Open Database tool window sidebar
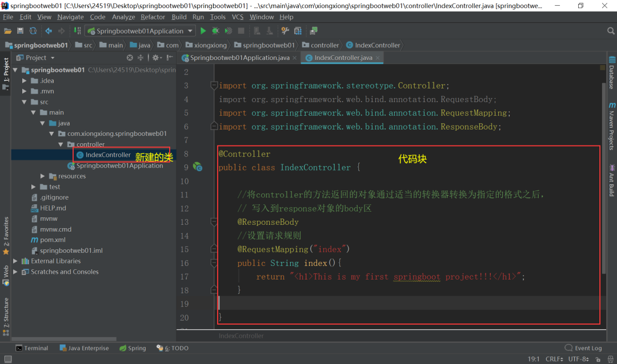The width and height of the screenshot is (617, 364). tap(612, 73)
